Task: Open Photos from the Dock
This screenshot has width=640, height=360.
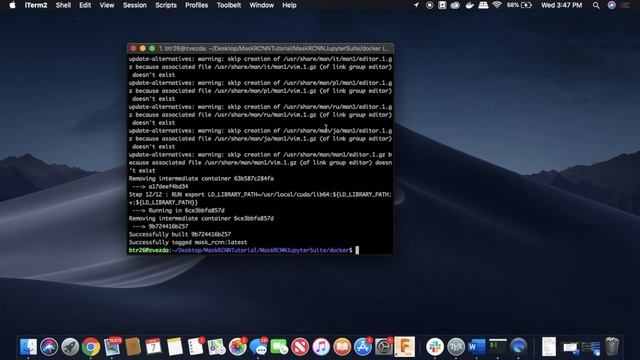Action: click(238, 347)
